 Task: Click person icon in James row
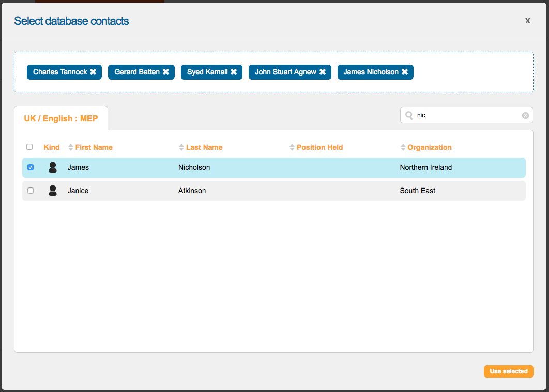52,167
